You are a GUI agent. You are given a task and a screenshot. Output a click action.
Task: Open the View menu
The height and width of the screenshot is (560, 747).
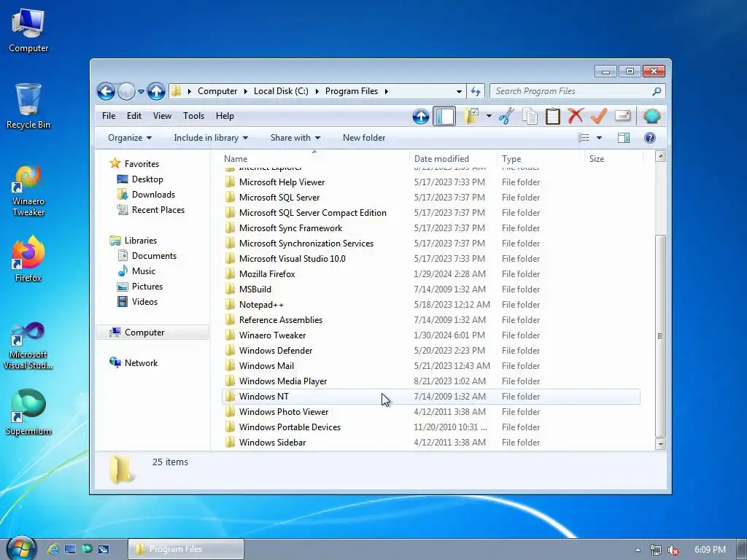pyautogui.click(x=162, y=116)
